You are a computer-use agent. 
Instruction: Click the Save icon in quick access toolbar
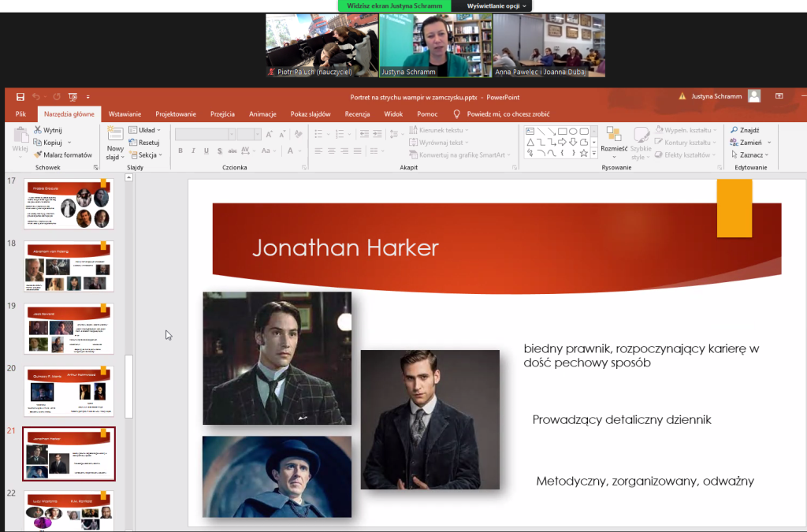tap(20, 97)
